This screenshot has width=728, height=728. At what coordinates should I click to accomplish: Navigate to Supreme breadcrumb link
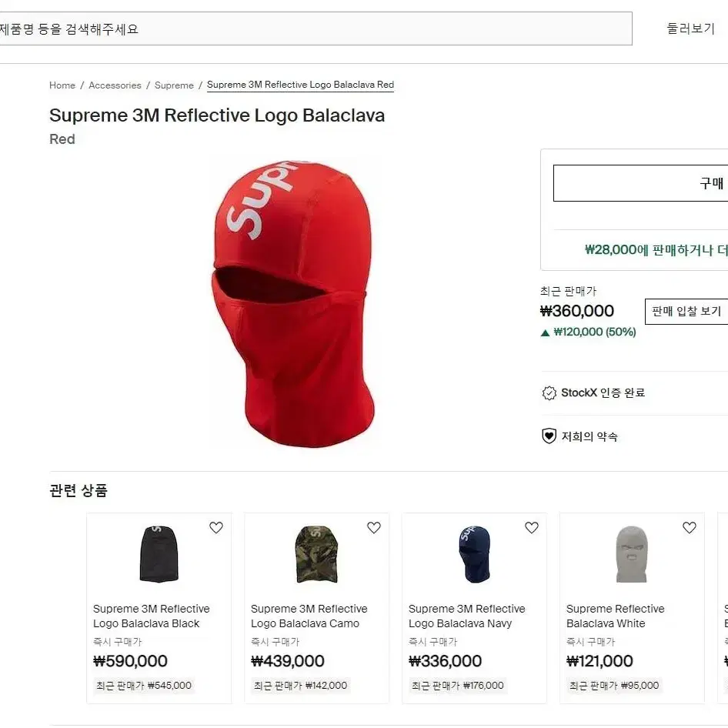[x=174, y=85]
